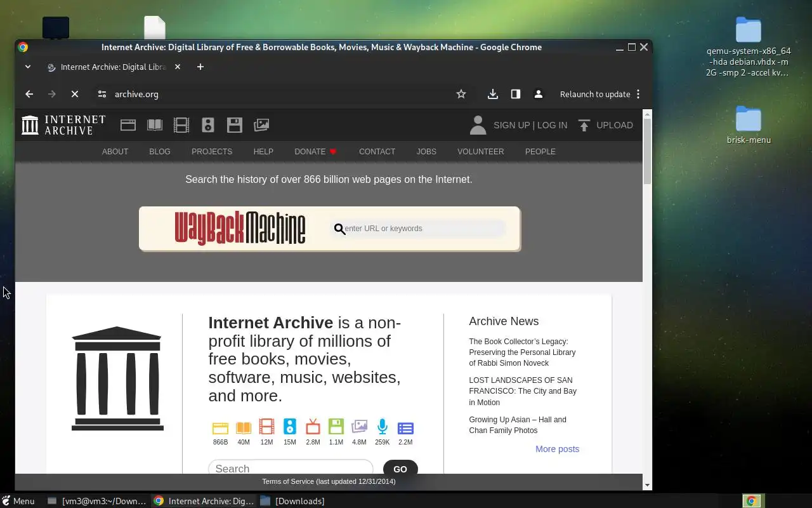Image resolution: width=812 pixels, height=508 pixels.
Task: Click the Internet Archive logo in header
Action: pos(63,125)
